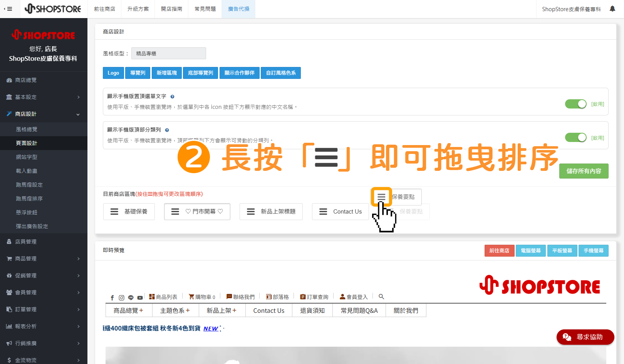The height and width of the screenshot is (364, 624).
Task: Click the megaphone icon beside 行銷推廣
Action: pos(9,343)
